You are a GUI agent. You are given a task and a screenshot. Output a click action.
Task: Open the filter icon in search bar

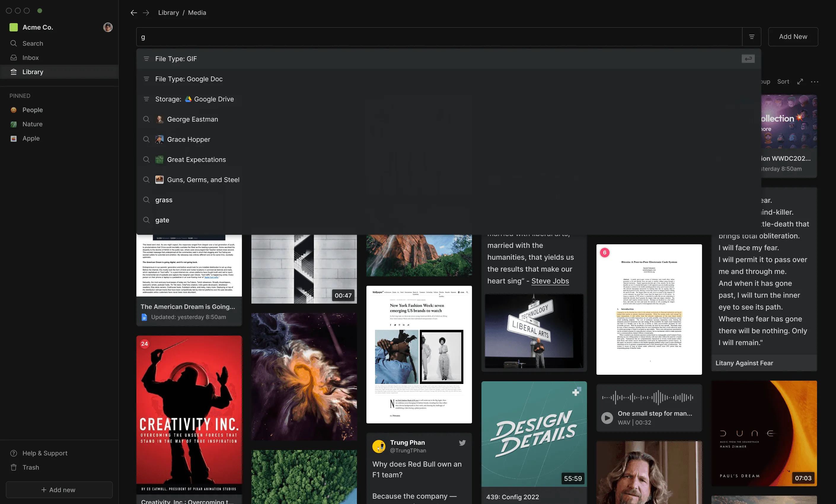[x=752, y=37]
